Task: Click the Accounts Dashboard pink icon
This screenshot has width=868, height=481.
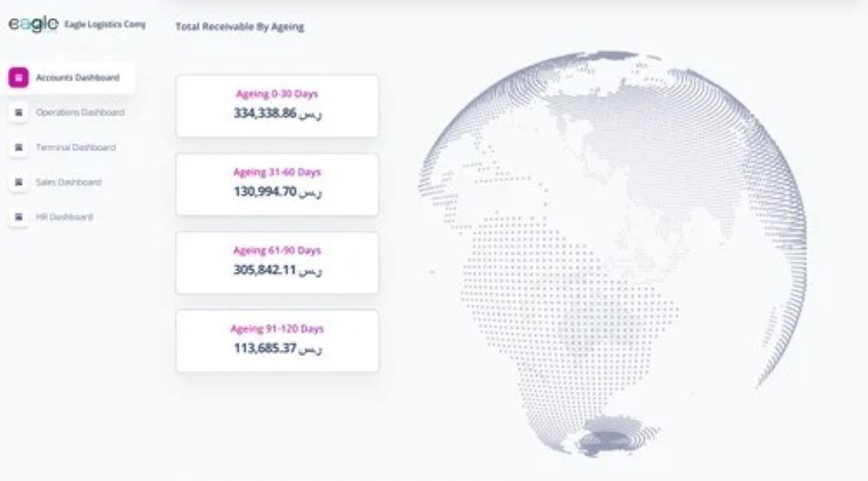Action: [18, 77]
